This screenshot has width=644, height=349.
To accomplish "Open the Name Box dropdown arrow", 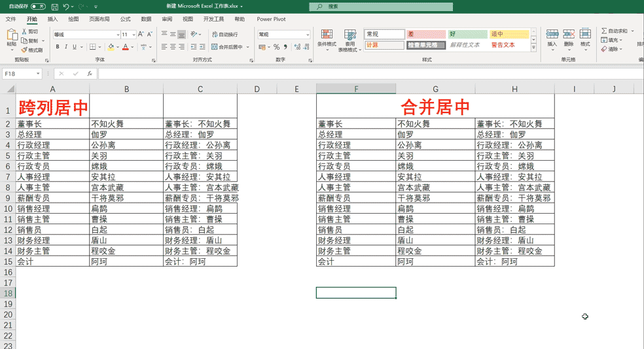I will [x=39, y=74].
